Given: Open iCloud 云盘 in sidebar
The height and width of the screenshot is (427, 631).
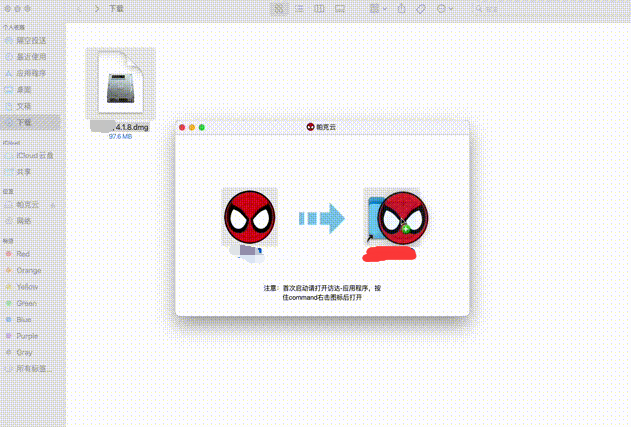Looking at the screenshot, I should 31,156.
